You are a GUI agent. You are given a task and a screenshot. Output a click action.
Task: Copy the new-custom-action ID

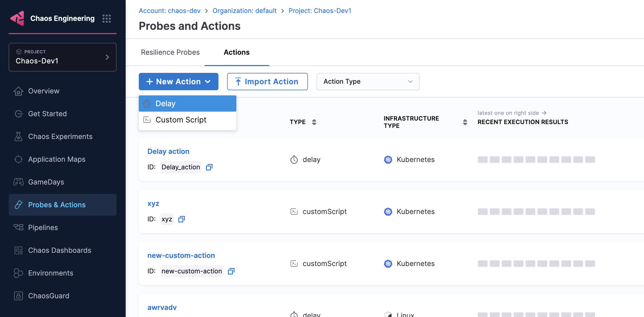click(x=231, y=271)
